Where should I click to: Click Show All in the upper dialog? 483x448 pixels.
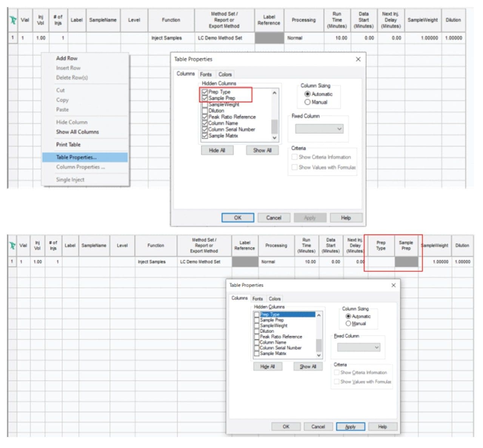click(x=262, y=150)
